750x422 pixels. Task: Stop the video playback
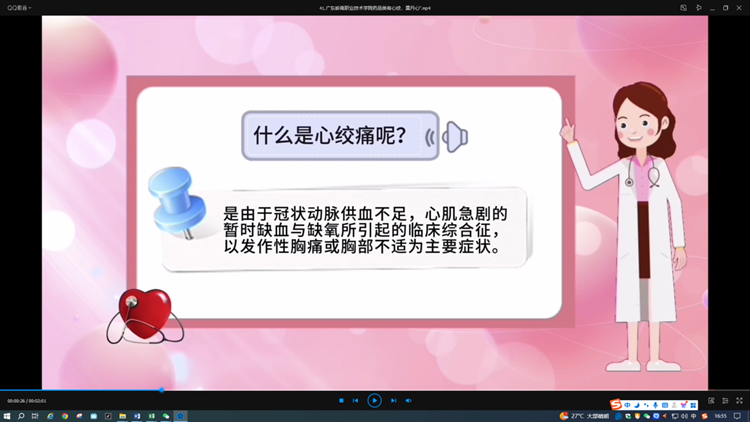tap(341, 400)
